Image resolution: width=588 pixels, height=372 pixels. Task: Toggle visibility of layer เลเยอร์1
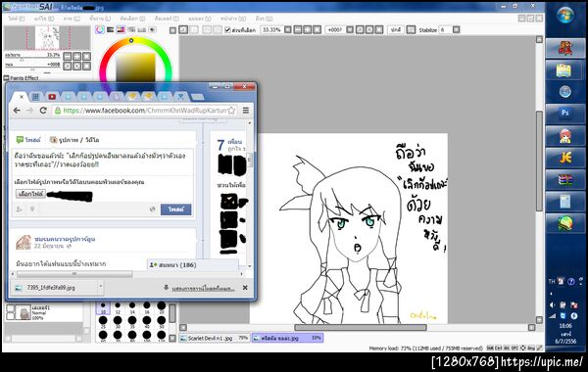(11, 308)
